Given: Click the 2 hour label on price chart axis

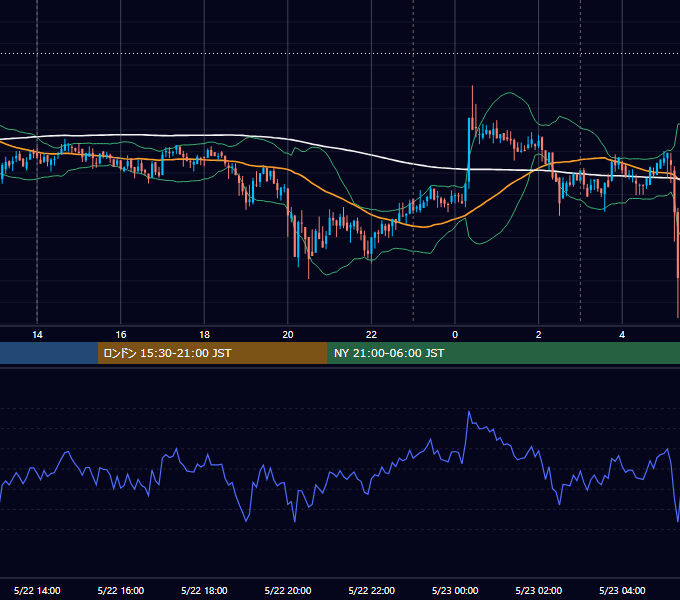Looking at the screenshot, I should [539, 335].
